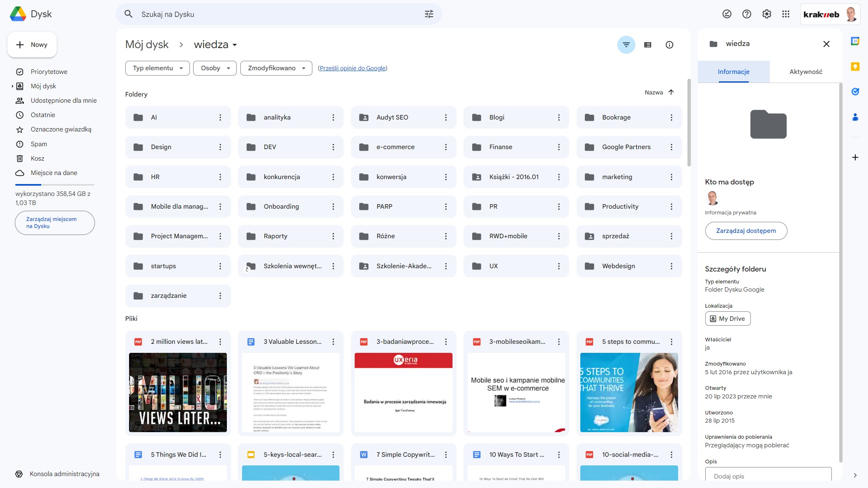
Task: Open more actions for AI folder
Action: coord(220,117)
